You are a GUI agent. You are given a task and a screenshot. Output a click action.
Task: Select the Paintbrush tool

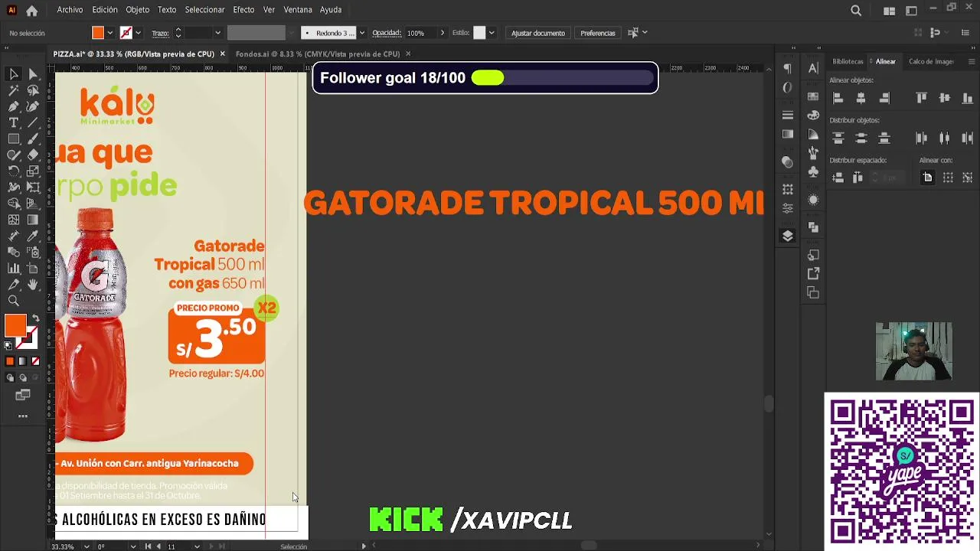pos(33,139)
